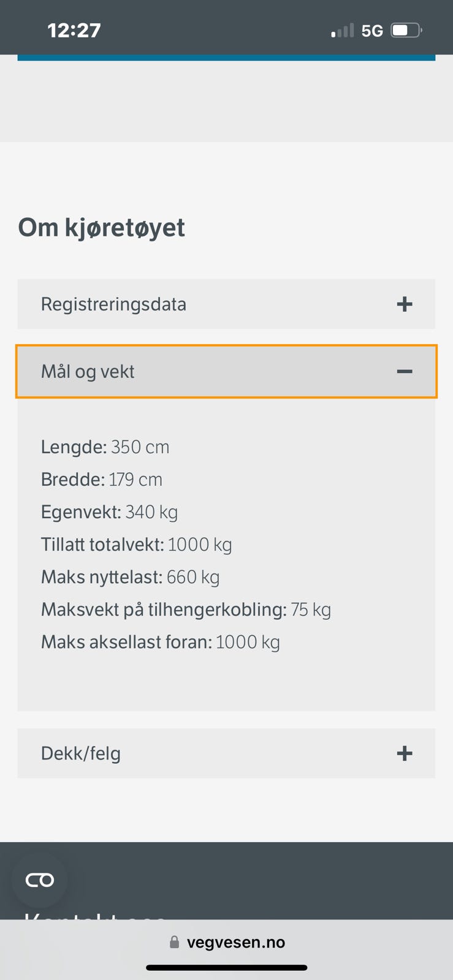Click the plus icon beside Dekk/felg

tap(404, 753)
